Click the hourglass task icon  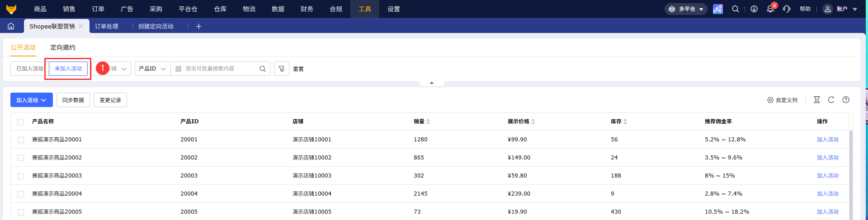[817, 100]
